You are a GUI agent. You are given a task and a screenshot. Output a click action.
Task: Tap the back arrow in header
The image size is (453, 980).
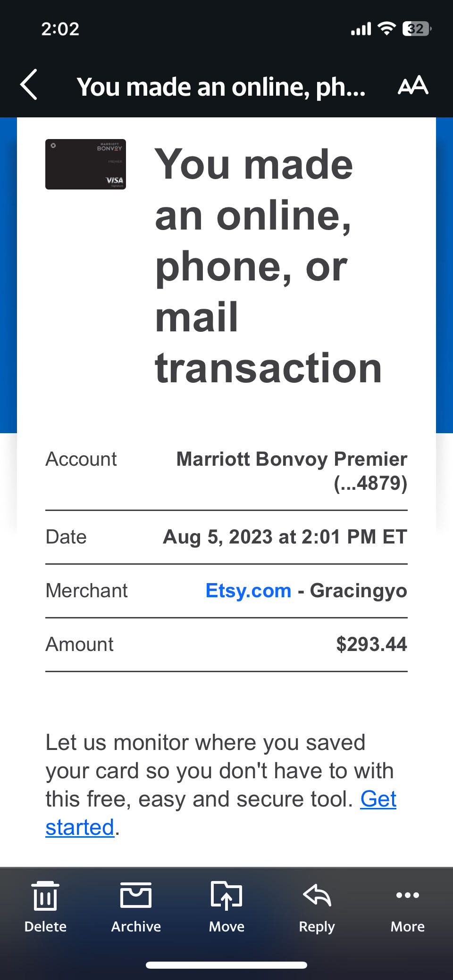(29, 85)
